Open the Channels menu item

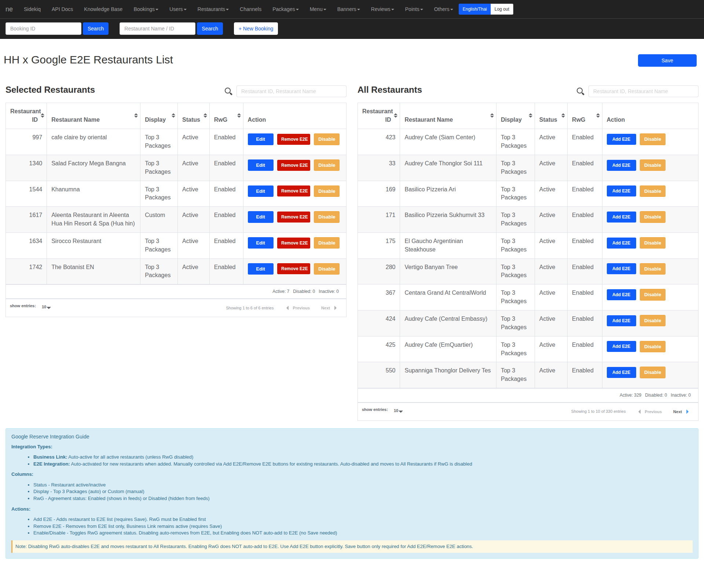pyautogui.click(x=250, y=9)
